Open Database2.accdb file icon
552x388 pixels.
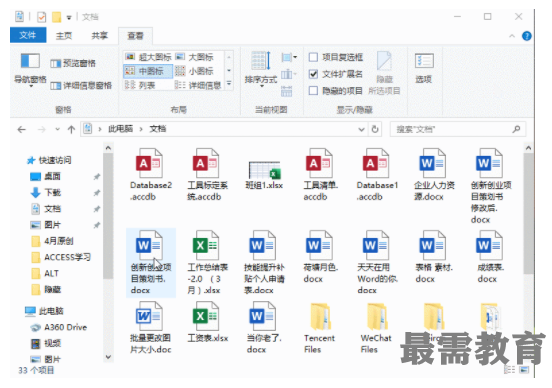149,163
